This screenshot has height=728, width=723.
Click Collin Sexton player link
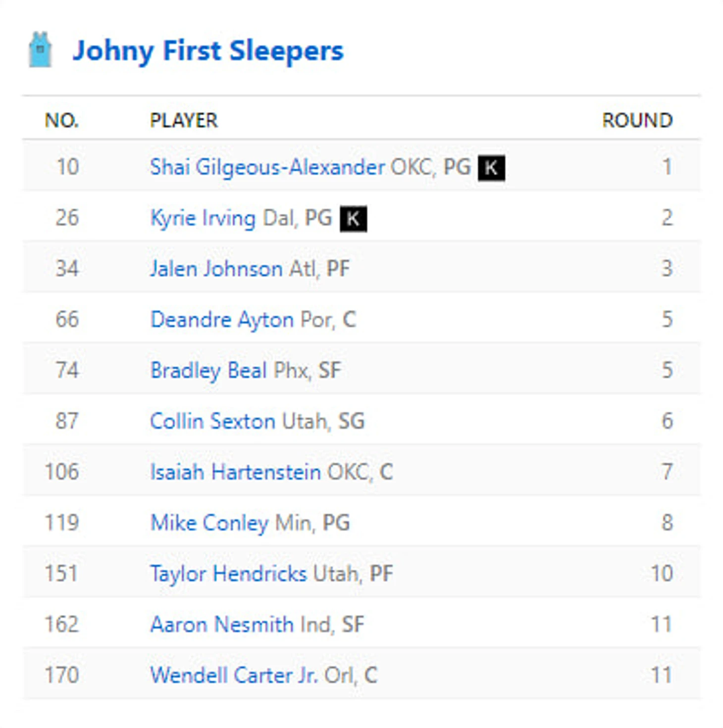[212, 421]
